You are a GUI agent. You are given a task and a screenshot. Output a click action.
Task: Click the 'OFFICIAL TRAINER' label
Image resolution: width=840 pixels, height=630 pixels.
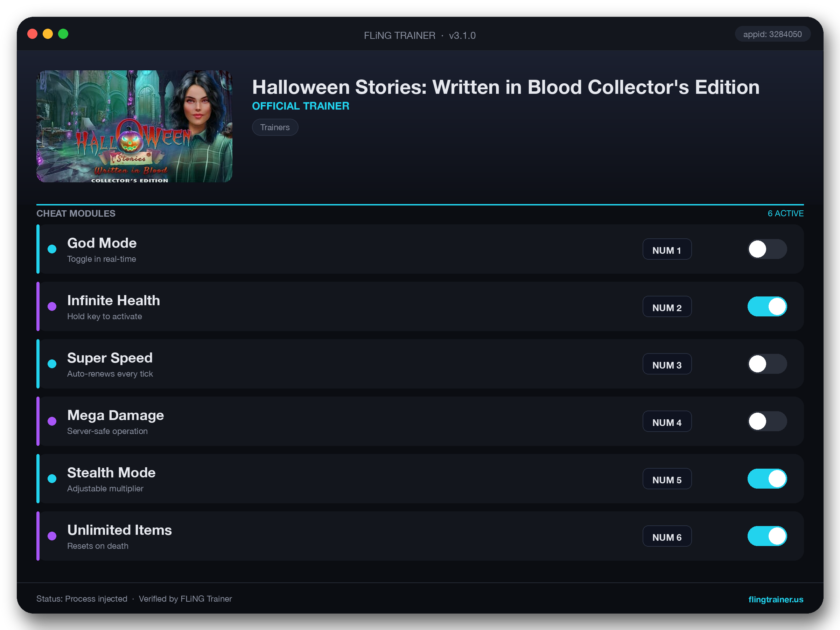[x=301, y=106]
